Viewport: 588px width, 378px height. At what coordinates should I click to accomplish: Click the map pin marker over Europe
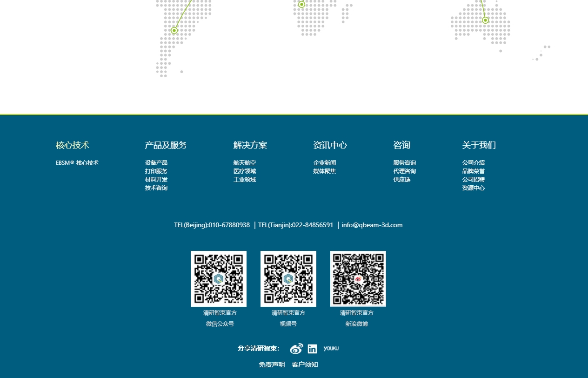pyautogui.click(x=301, y=4)
